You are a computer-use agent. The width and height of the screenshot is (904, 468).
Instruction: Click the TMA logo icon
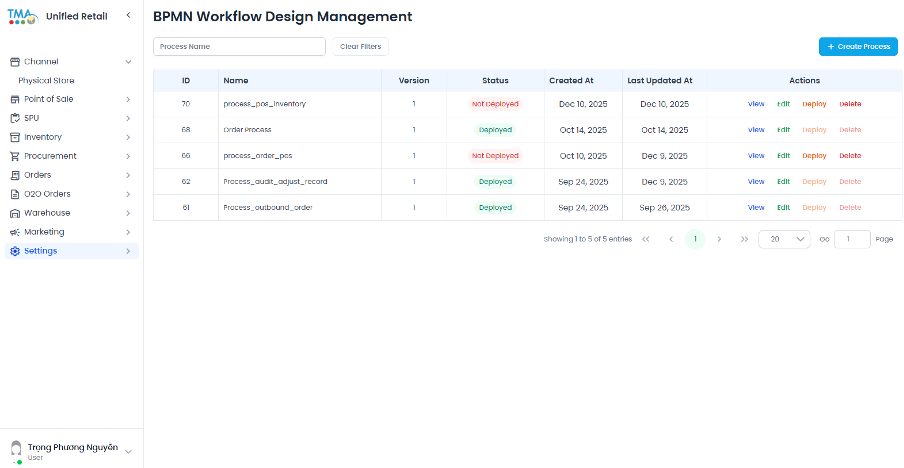click(x=22, y=17)
